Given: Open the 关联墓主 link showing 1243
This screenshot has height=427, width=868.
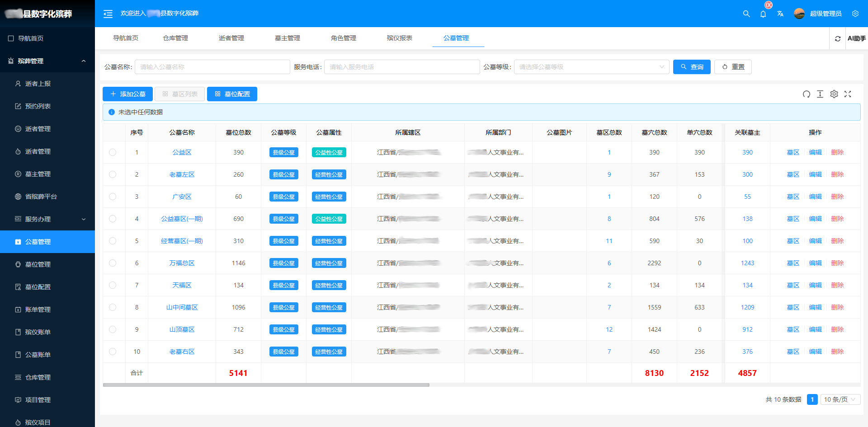Looking at the screenshot, I should (747, 263).
